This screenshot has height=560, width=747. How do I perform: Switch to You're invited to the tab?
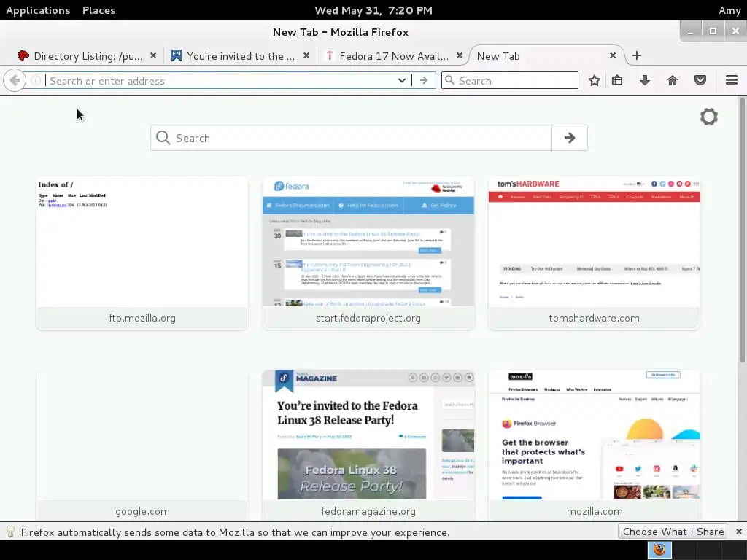click(x=241, y=56)
